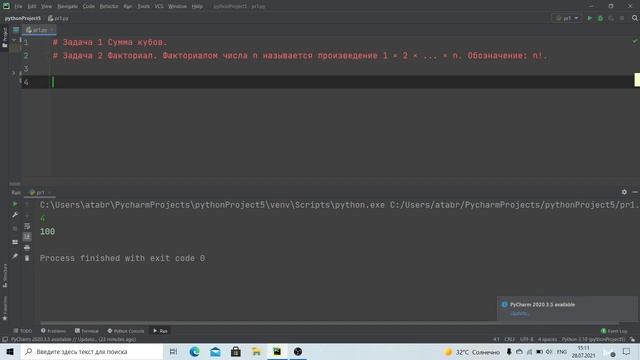The width and height of the screenshot is (640, 360).
Task: Open Microsoft Store from taskbar
Action: 236,351
